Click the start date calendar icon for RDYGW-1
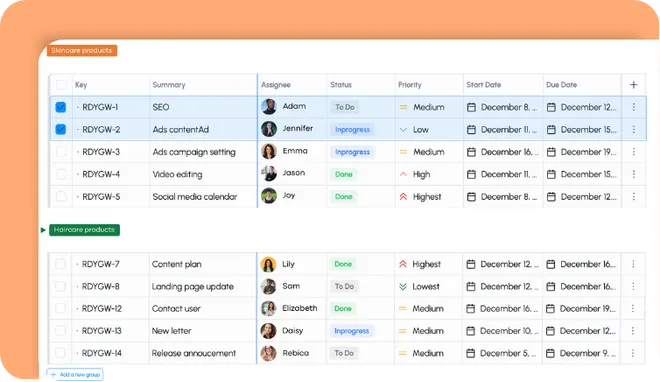 coord(471,107)
